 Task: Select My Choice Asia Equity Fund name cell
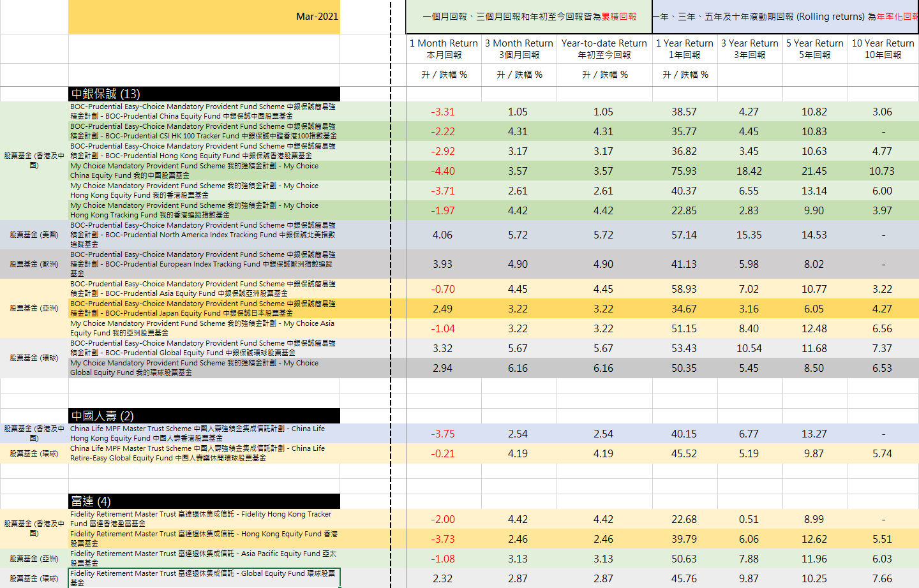[x=204, y=328]
